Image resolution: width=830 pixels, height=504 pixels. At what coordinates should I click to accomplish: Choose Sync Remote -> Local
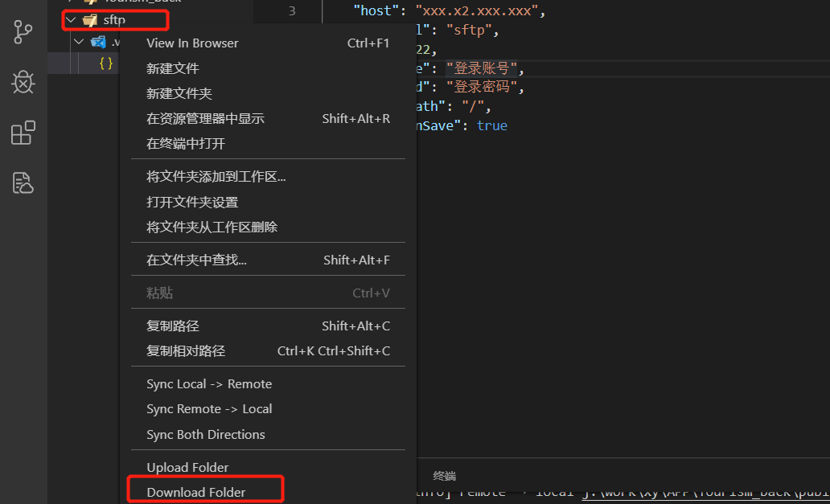pyautogui.click(x=209, y=408)
